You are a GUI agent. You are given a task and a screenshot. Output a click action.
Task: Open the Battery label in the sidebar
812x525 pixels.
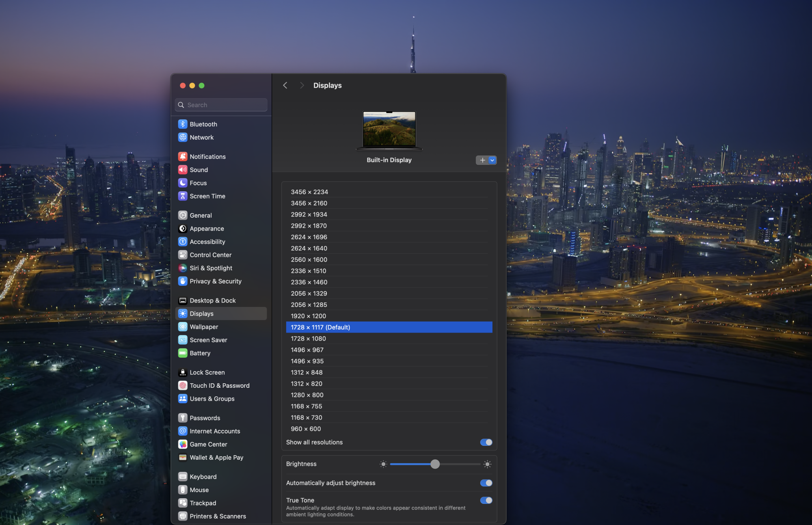(200, 353)
